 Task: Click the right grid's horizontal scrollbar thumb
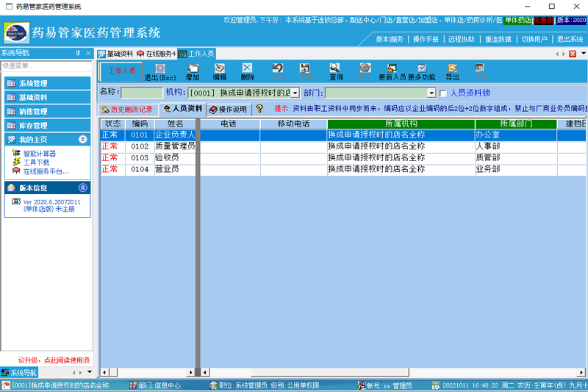(x=330, y=372)
